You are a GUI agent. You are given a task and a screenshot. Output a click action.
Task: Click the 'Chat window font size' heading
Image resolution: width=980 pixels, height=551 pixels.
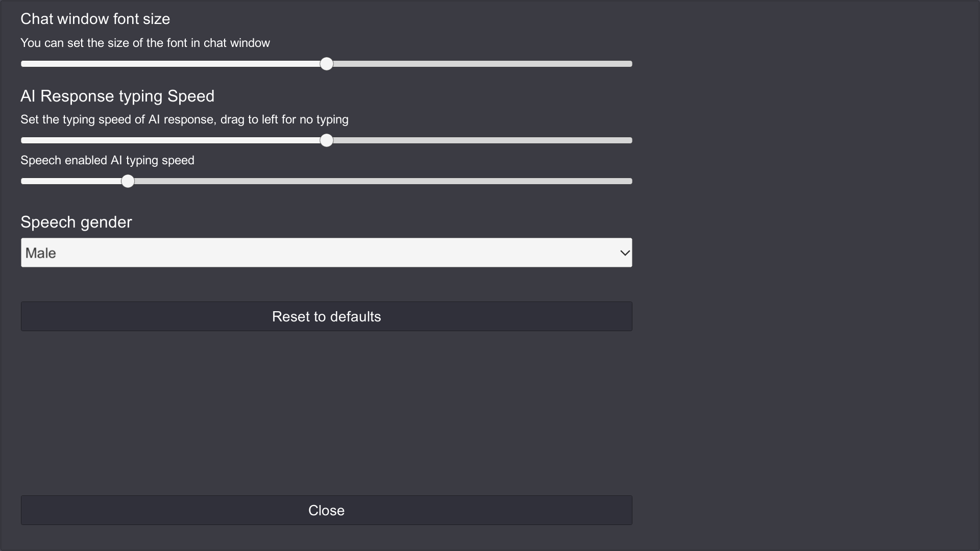click(x=95, y=19)
